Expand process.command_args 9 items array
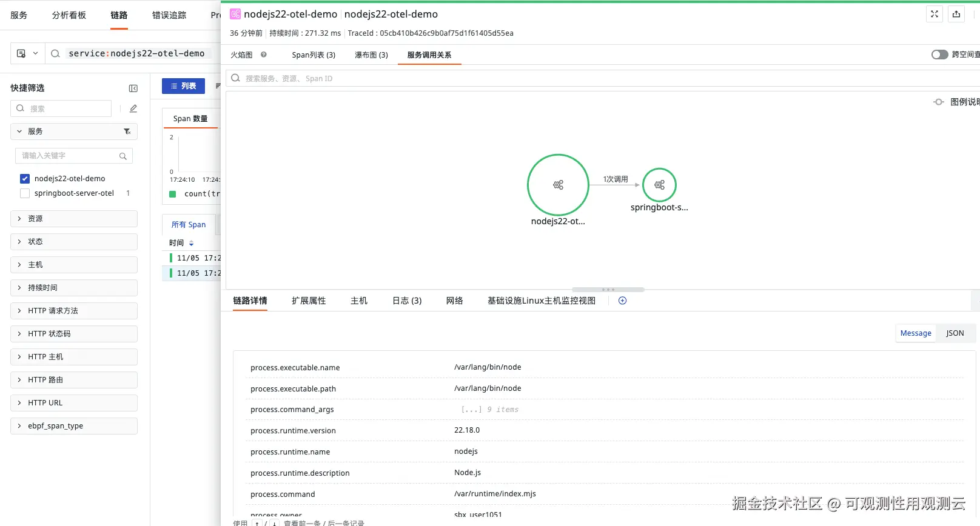 [x=489, y=410]
